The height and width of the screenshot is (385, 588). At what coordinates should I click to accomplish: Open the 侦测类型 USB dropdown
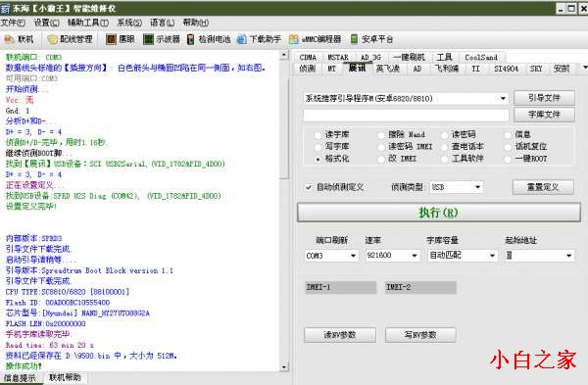tap(478, 187)
